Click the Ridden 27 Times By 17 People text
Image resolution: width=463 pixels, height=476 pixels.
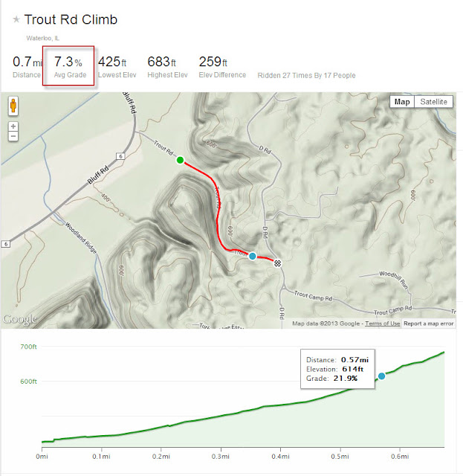pyautogui.click(x=306, y=76)
